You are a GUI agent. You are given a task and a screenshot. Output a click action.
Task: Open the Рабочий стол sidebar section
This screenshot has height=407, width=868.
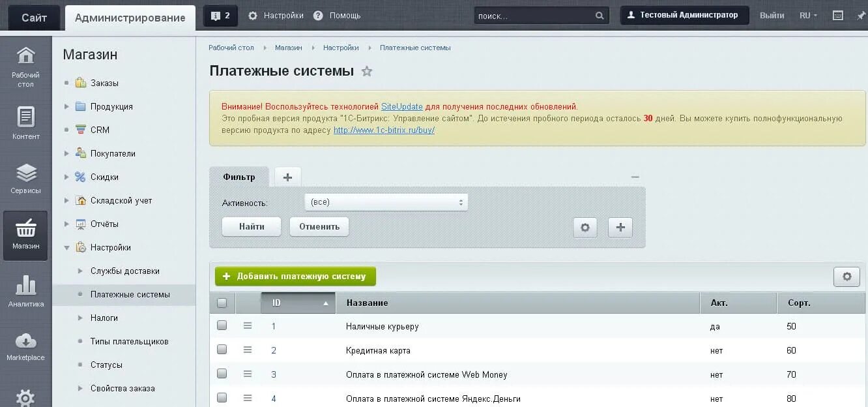click(x=25, y=67)
